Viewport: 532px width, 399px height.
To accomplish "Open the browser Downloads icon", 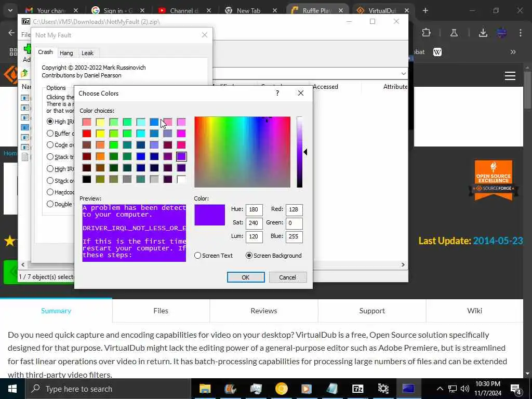I will [x=483, y=33].
